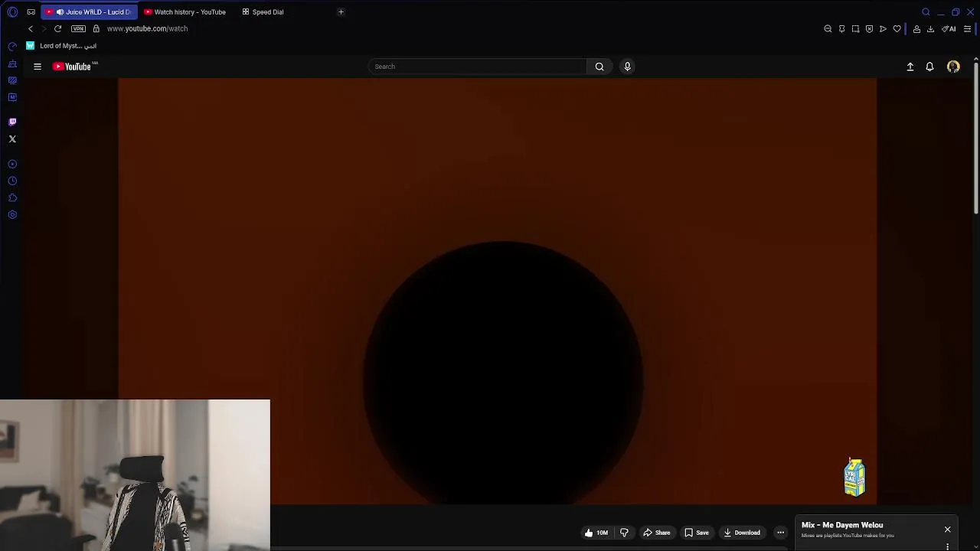Image resolution: width=980 pixels, height=551 pixels.
Task: Open Twitch in sidebar
Action: (12, 122)
